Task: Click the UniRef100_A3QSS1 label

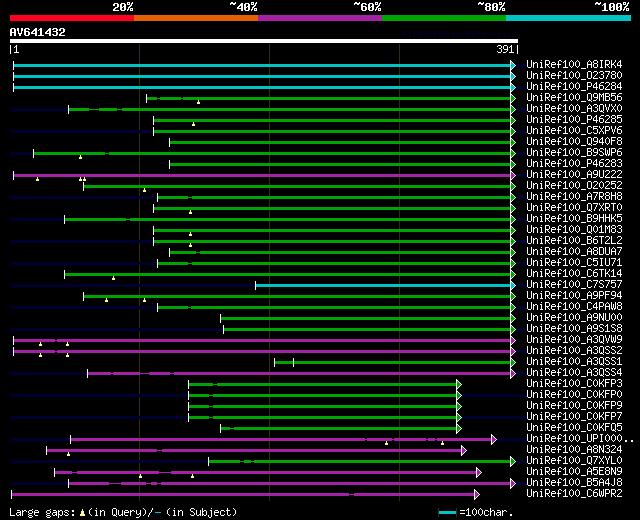Action: pos(574,362)
